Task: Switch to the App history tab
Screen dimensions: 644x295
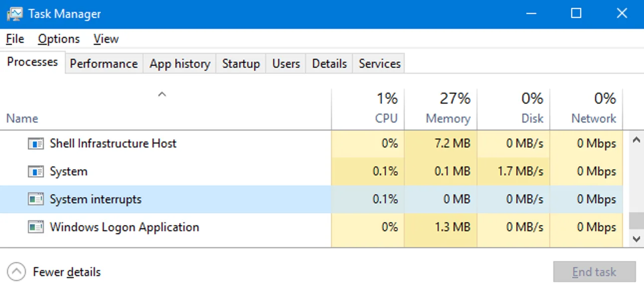Action: (179, 64)
